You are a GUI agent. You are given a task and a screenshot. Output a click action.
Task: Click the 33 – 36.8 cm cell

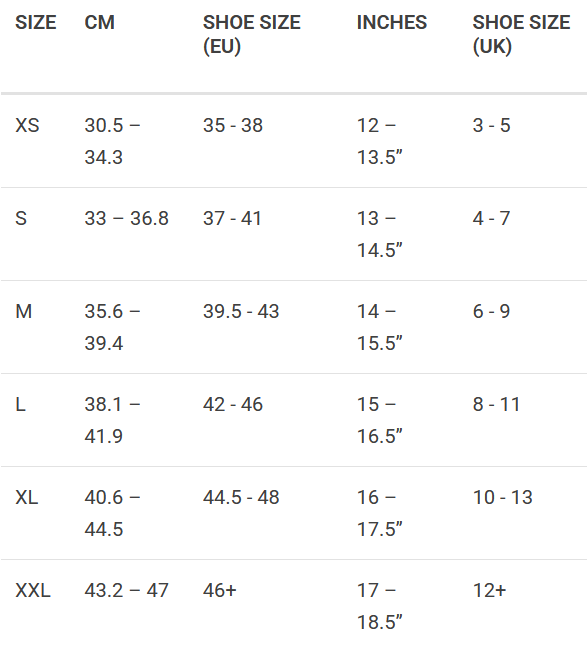tap(127, 218)
